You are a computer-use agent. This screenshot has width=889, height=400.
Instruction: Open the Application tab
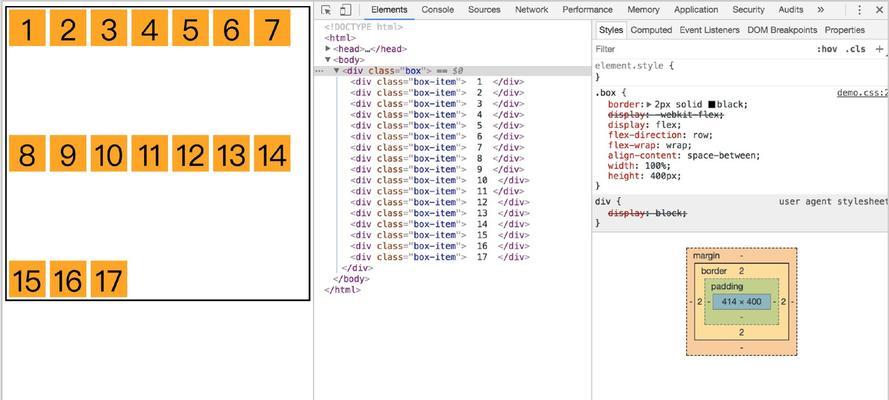pyautogui.click(x=696, y=10)
